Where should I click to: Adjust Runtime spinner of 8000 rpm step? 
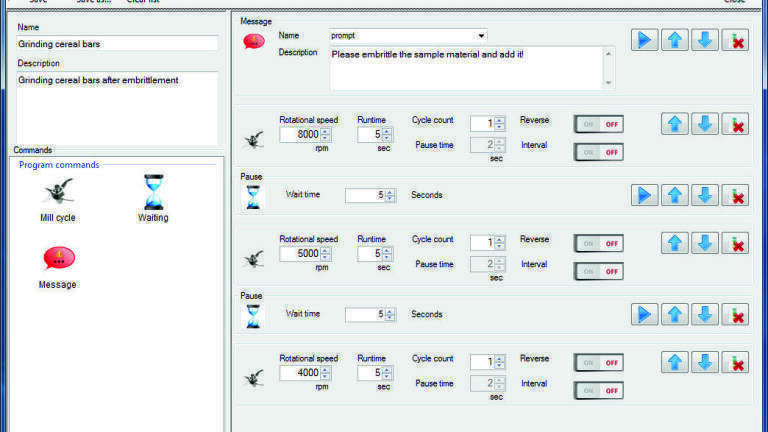click(387, 134)
